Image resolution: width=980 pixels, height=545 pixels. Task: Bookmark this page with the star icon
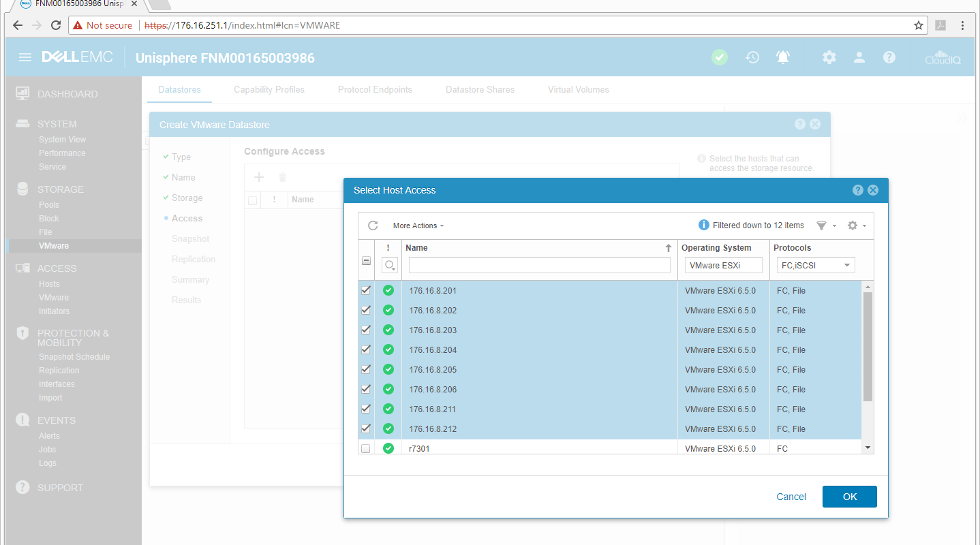coord(919,25)
